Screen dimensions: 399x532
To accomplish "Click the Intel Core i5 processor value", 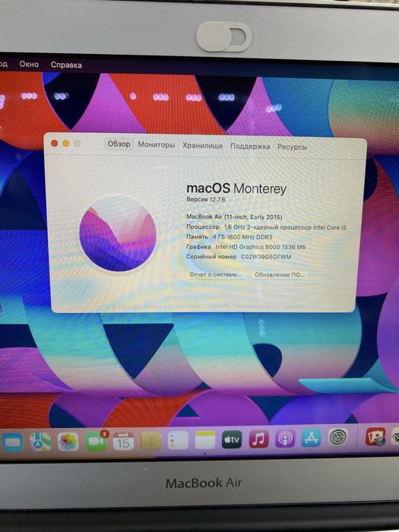I will click(x=285, y=227).
